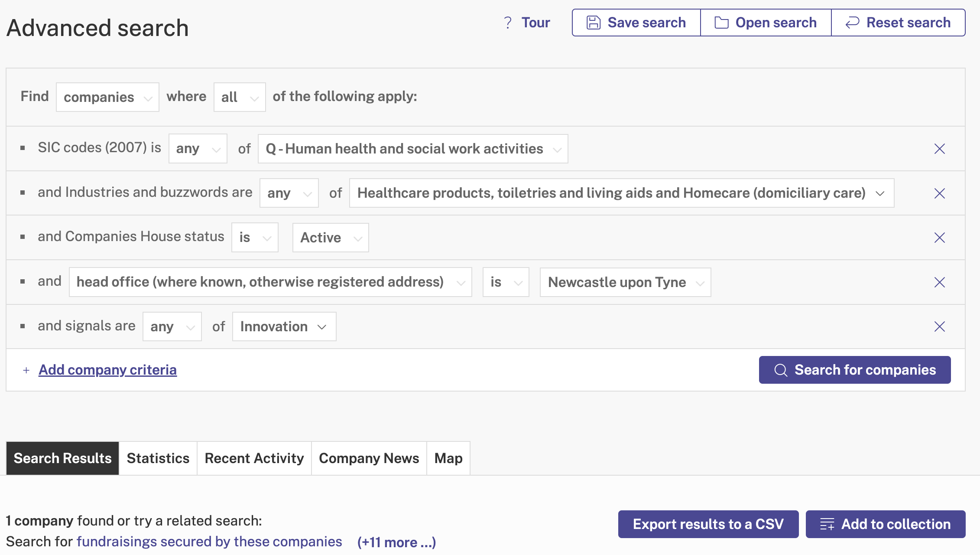Image resolution: width=980 pixels, height=555 pixels.
Task: Open the Companies House status 'is' dropdown
Action: click(x=255, y=238)
